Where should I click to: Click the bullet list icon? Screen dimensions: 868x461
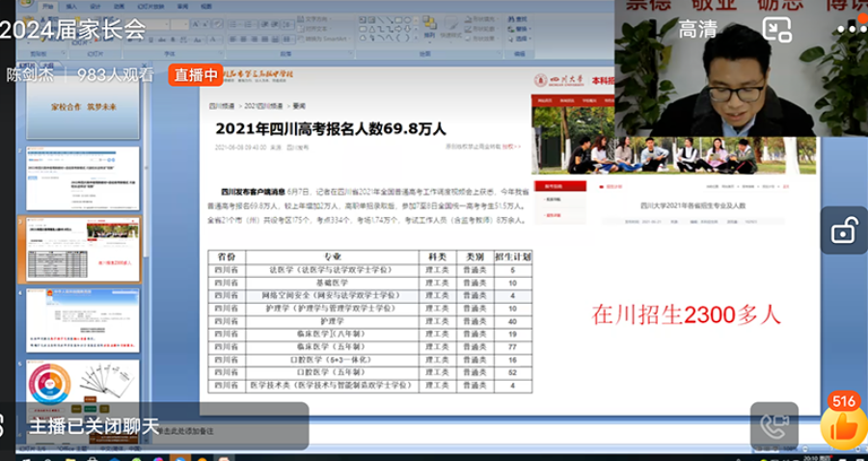[234, 24]
